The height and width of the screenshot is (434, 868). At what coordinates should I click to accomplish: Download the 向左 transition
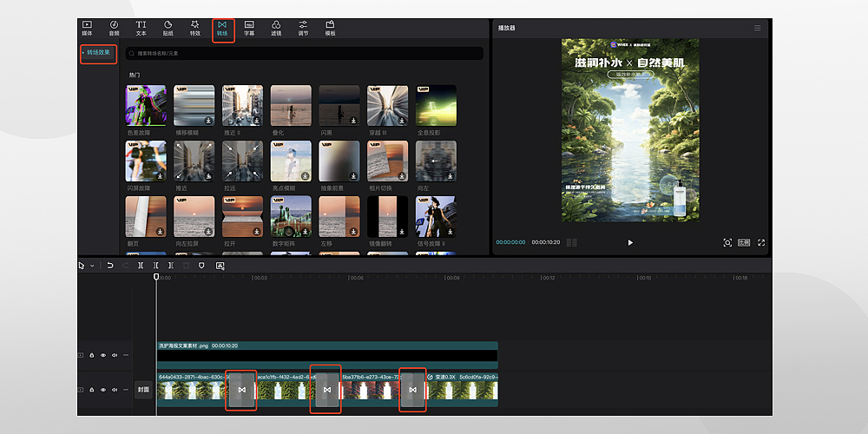pos(450,175)
